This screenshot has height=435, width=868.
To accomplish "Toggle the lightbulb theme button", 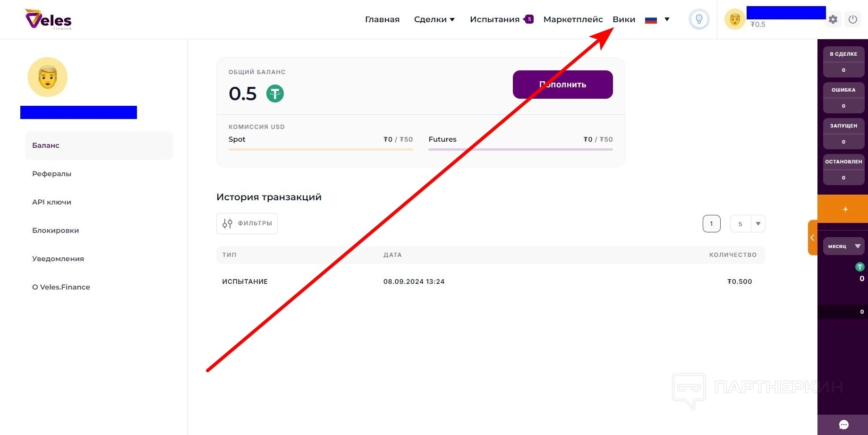I will click(699, 19).
